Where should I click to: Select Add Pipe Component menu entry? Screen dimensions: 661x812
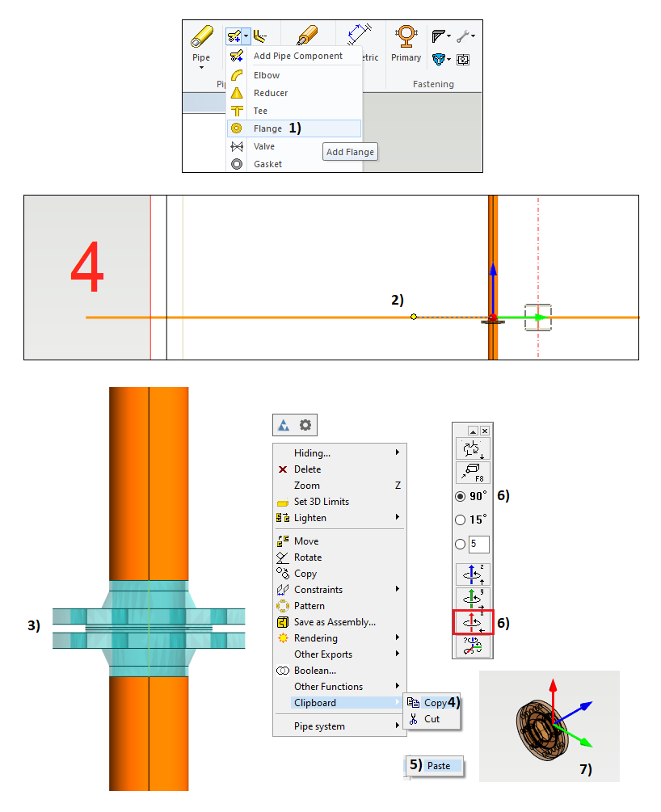click(294, 56)
